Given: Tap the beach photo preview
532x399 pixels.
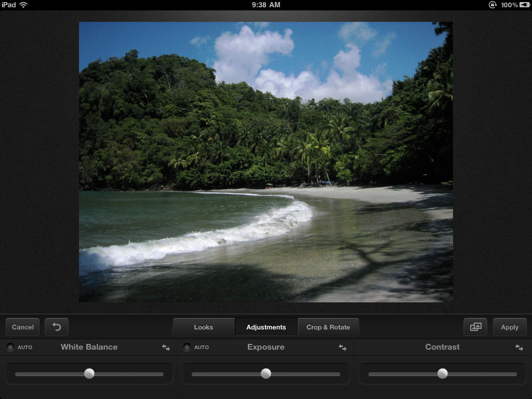Looking at the screenshot, I should point(266,162).
